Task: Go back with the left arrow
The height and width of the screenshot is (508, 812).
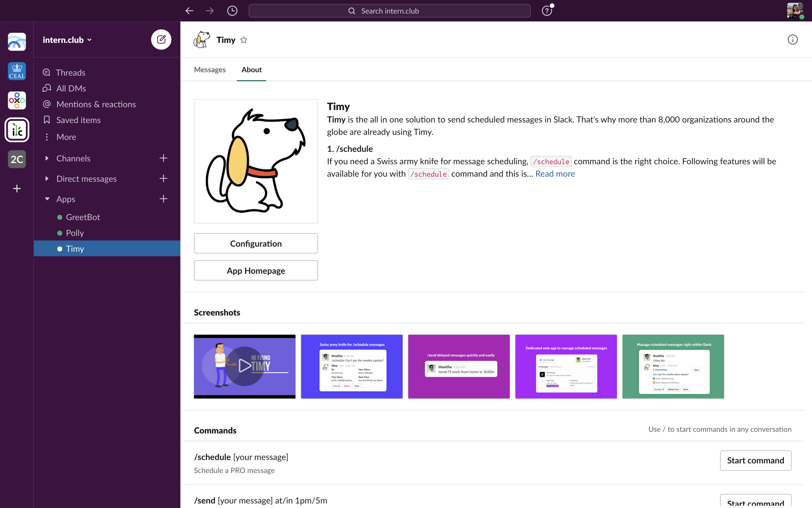Action: (x=189, y=11)
